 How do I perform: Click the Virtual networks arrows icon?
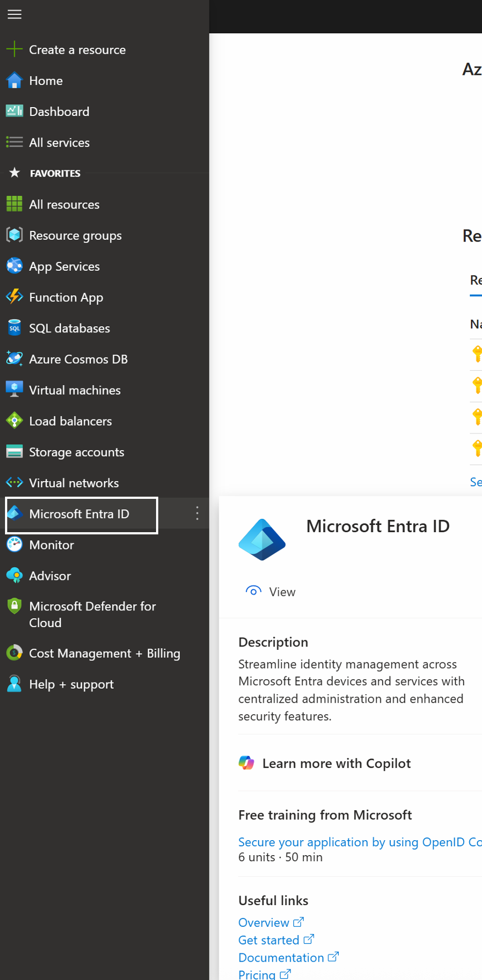[14, 483]
